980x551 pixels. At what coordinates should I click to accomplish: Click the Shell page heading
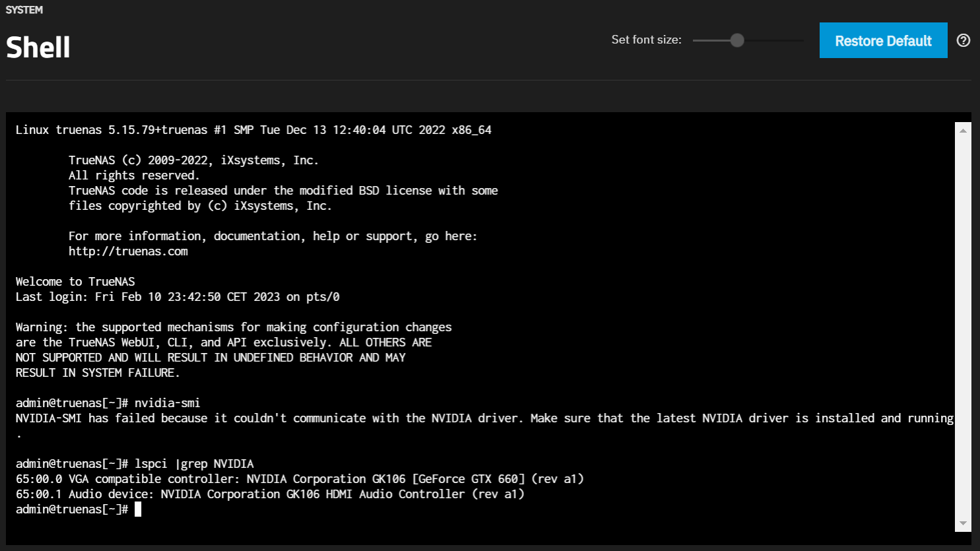[38, 48]
